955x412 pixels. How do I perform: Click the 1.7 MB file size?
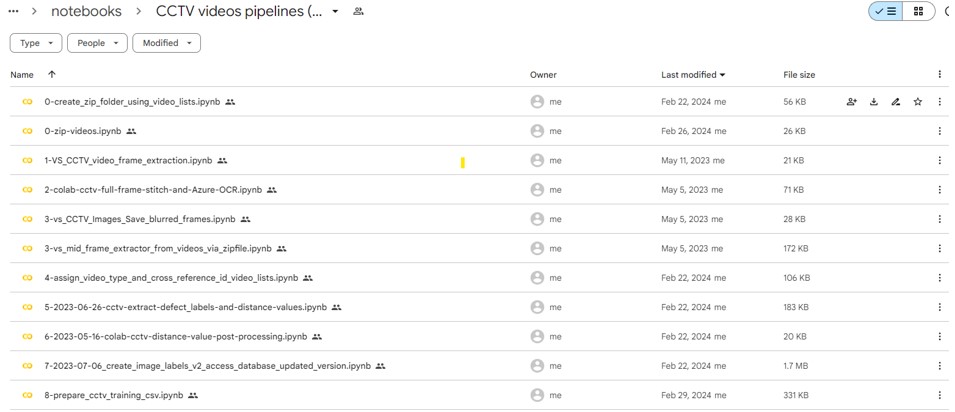tap(795, 366)
